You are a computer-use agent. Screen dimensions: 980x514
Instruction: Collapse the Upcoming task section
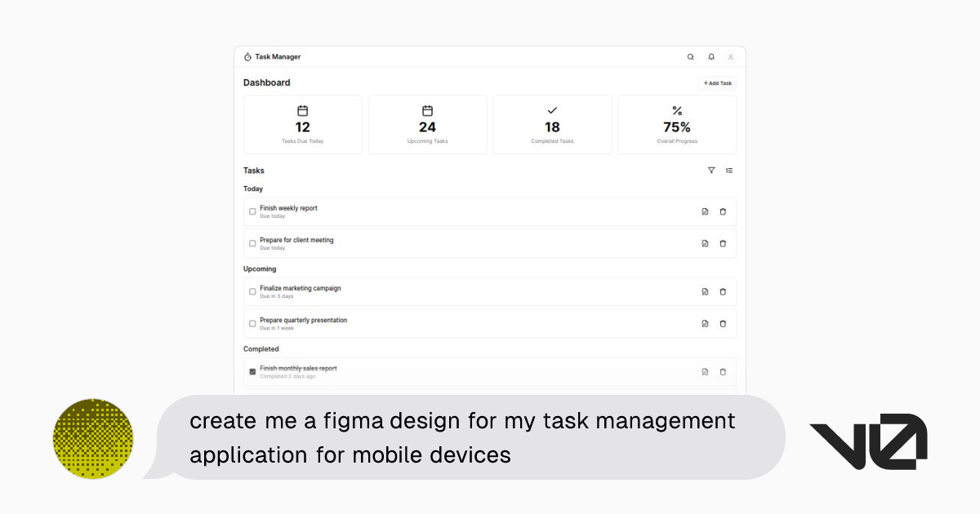pyautogui.click(x=260, y=268)
